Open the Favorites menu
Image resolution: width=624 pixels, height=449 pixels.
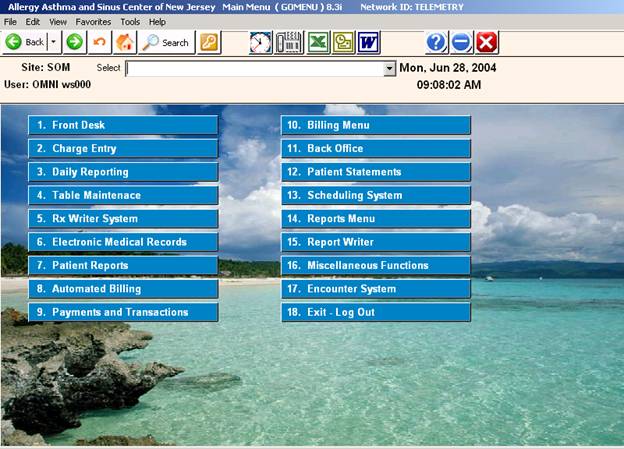[x=93, y=21]
